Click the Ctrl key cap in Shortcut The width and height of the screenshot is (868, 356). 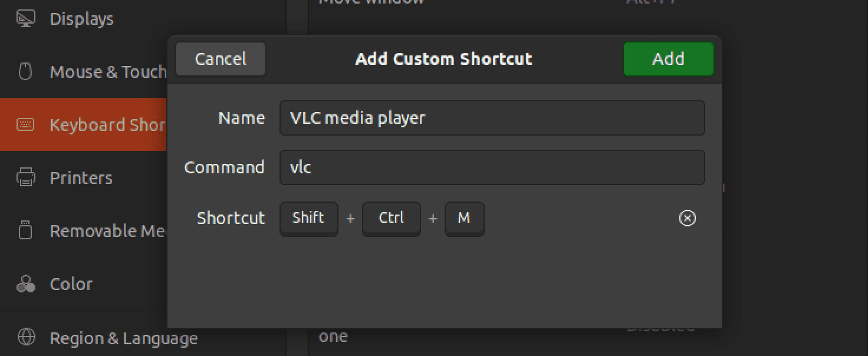391,218
